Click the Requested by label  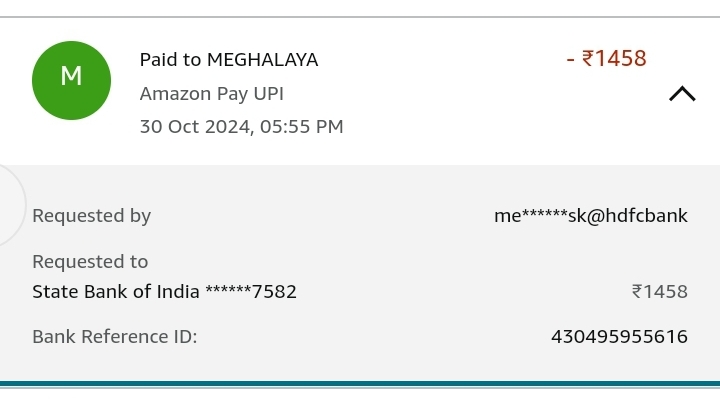[91, 216]
